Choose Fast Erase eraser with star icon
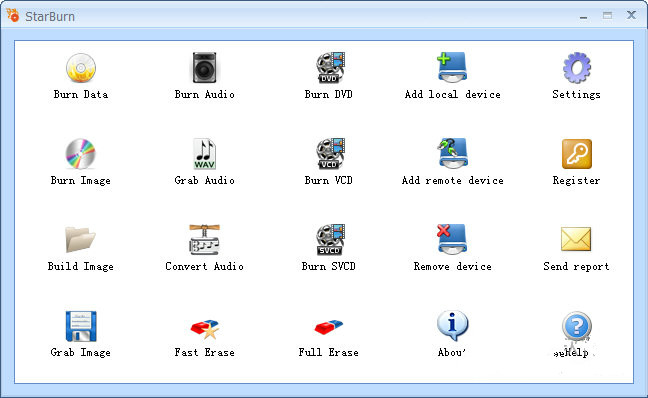This screenshot has height=398, width=648. pyautogui.click(x=205, y=329)
